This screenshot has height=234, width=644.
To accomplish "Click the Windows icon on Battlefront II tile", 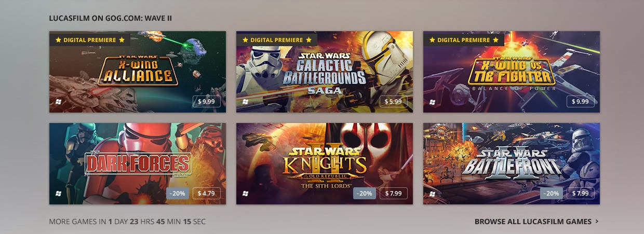I will [x=433, y=194].
